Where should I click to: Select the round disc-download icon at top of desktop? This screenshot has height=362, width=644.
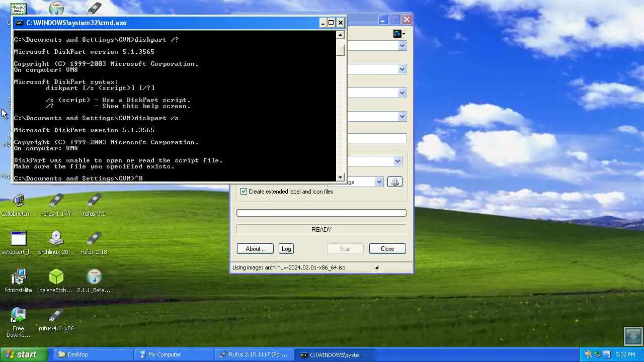coord(56,9)
